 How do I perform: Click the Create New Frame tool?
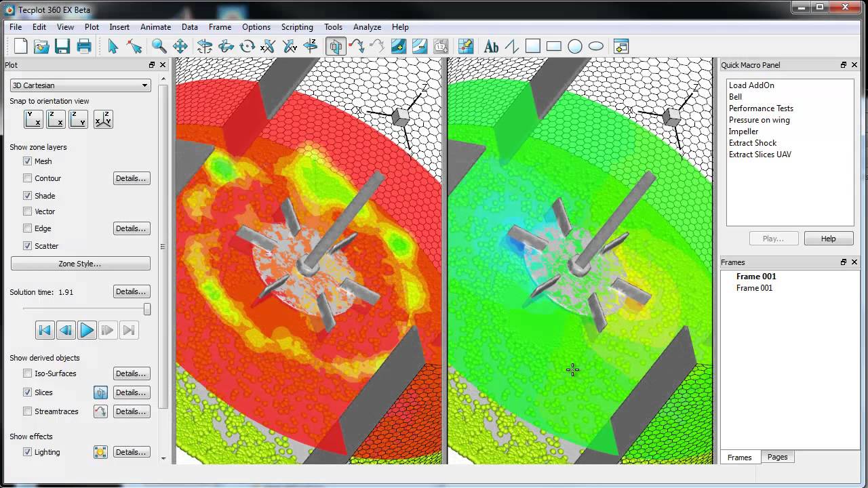[620, 46]
